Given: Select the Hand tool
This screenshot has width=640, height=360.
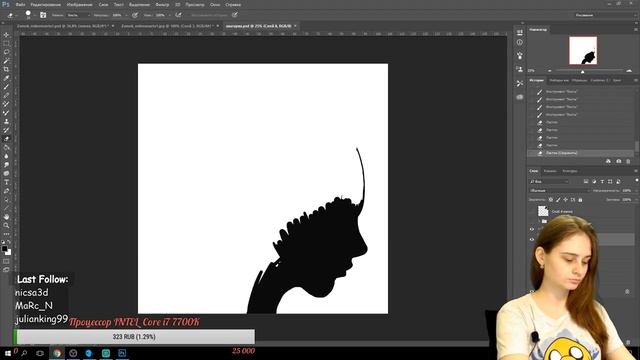Looking at the screenshot, I should pos(6,217).
